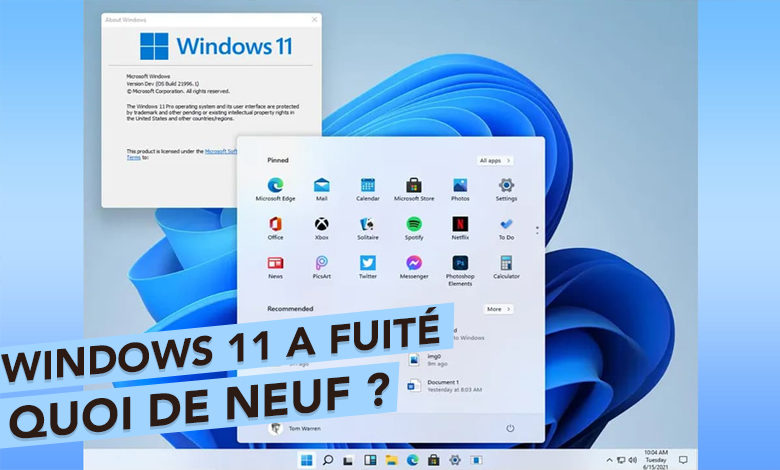Open Settings from the Start menu pinned grid
Image resolution: width=780 pixels, height=470 pixels.
pos(506,189)
